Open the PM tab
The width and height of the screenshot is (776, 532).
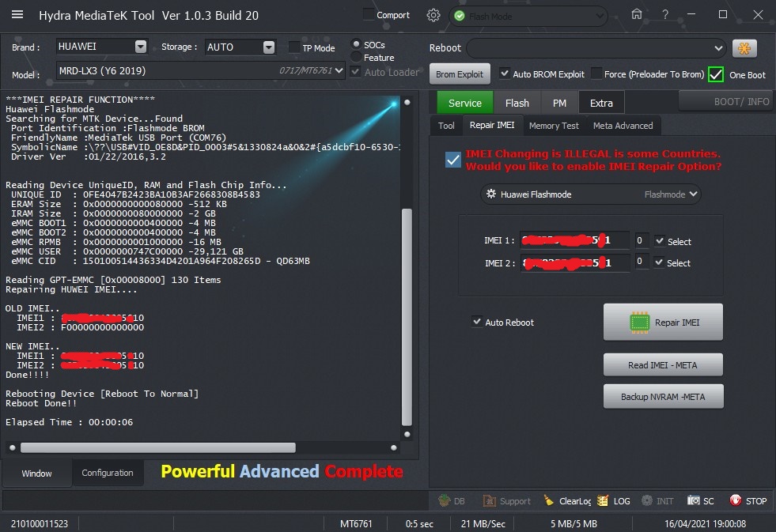tap(559, 103)
